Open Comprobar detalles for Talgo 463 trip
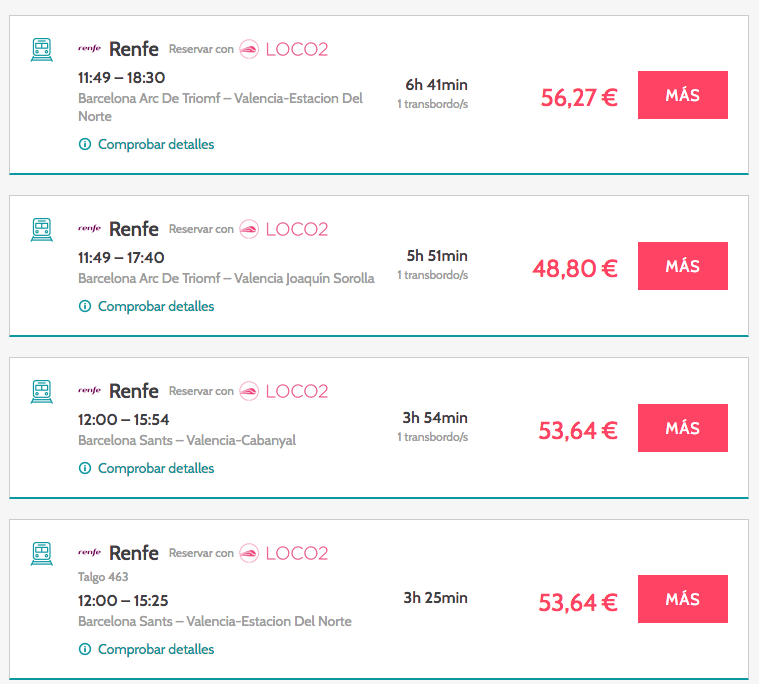The height and width of the screenshot is (684, 759). coord(155,649)
